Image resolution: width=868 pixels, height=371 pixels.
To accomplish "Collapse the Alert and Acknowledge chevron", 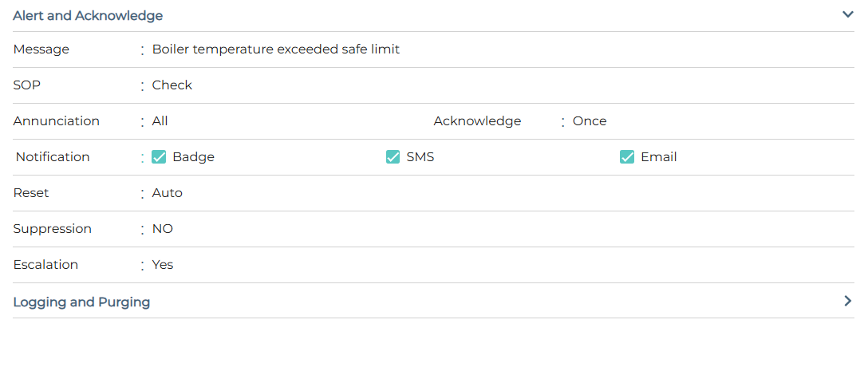I will (847, 14).
